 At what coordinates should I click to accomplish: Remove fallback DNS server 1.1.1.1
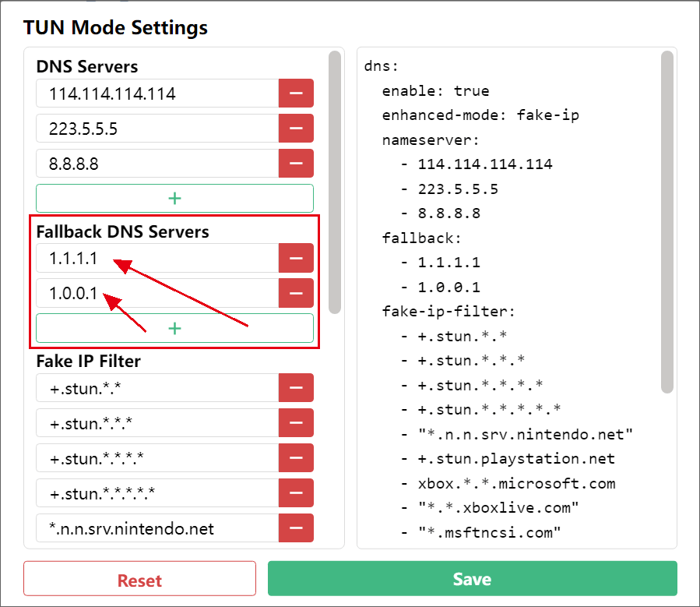pyautogui.click(x=296, y=258)
